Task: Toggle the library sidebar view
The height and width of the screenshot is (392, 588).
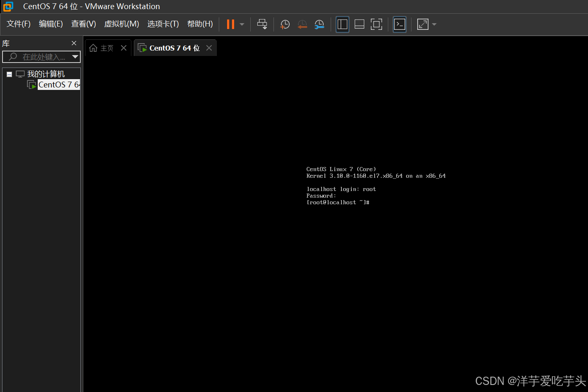Action: tap(342, 24)
